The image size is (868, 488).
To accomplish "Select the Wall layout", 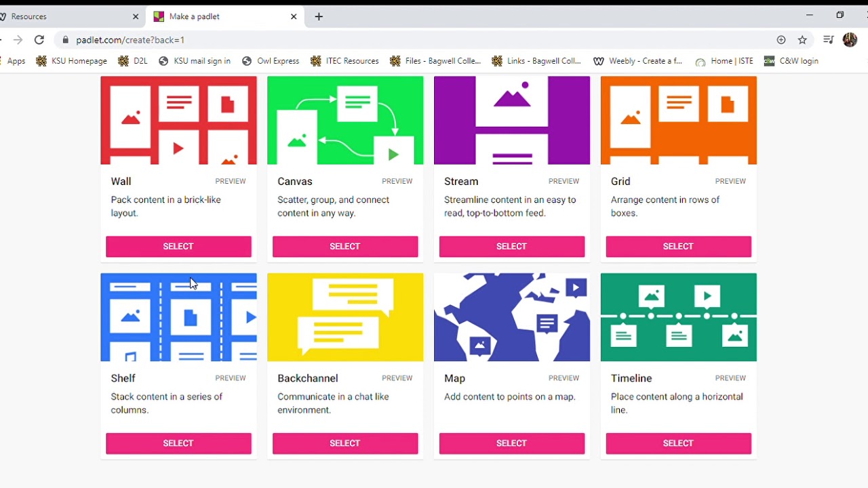I will coord(178,247).
